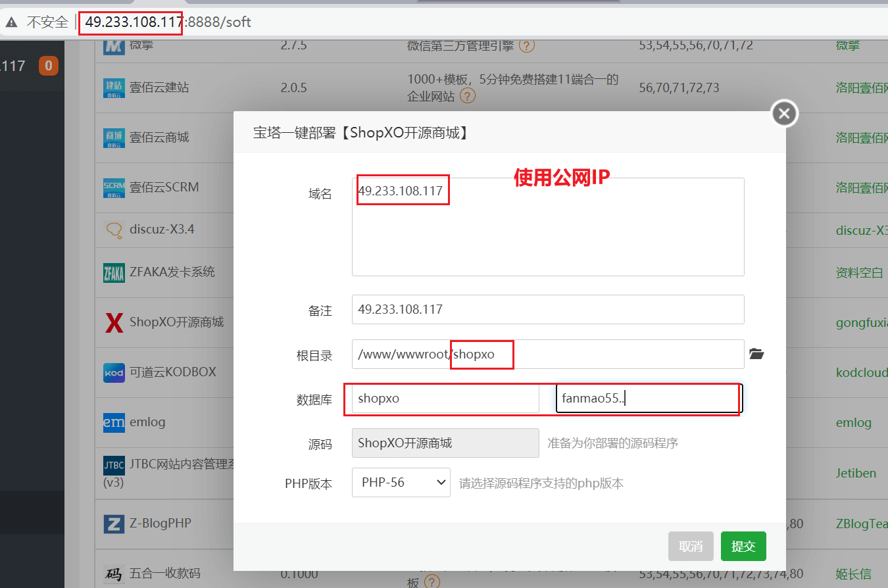Click the Z-BlogPHP Z icon
Image resolution: width=888 pixels, height=588 pixels.
pos(114,524)
